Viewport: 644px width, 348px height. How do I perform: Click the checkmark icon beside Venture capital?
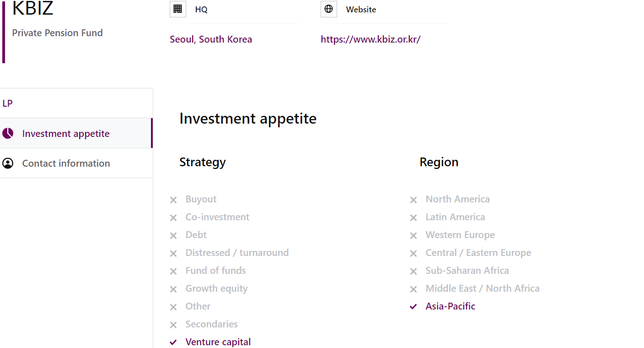[173, 342]
